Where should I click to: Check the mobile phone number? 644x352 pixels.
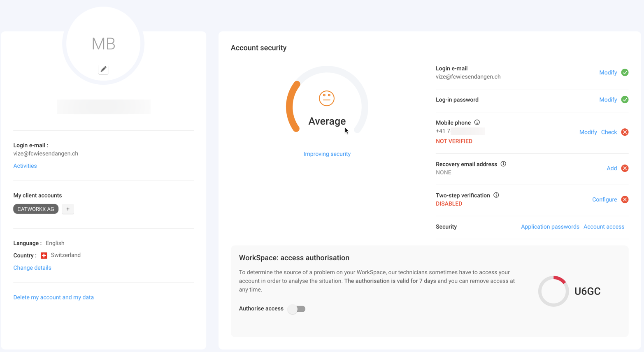click(x=609, y=132)
